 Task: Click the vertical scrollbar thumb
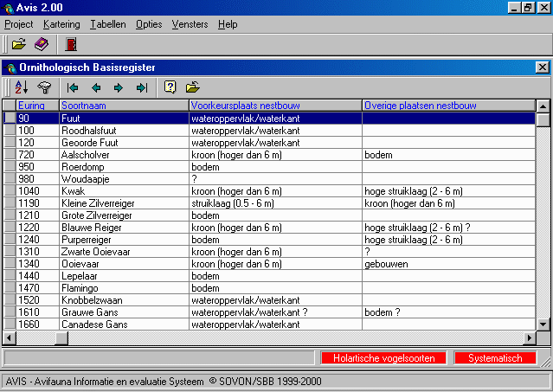(x=543, y=120)
